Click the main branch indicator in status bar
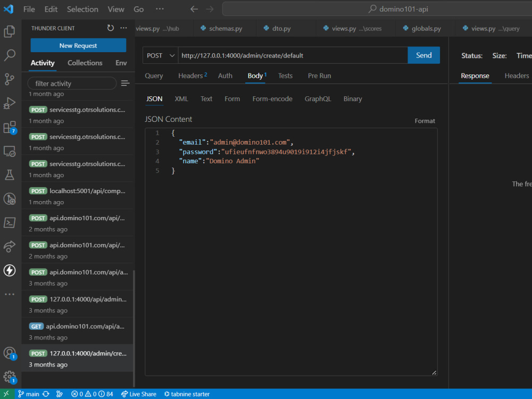 click(29, 394)
